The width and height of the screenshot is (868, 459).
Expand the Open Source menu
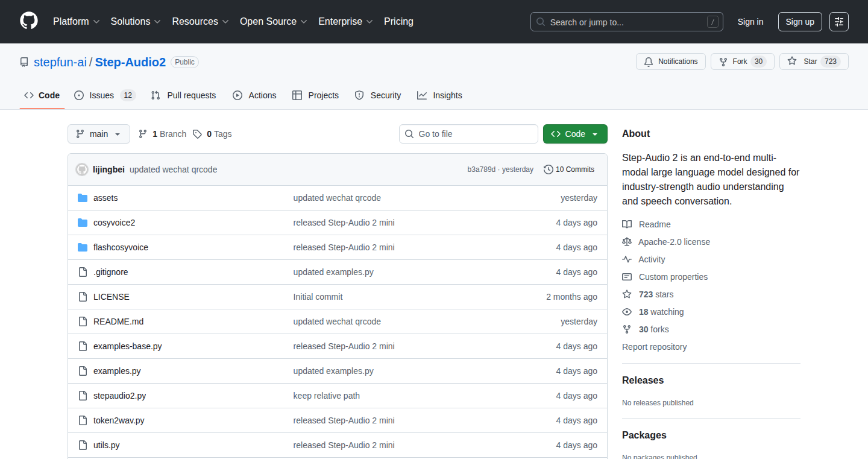(274, 21)
